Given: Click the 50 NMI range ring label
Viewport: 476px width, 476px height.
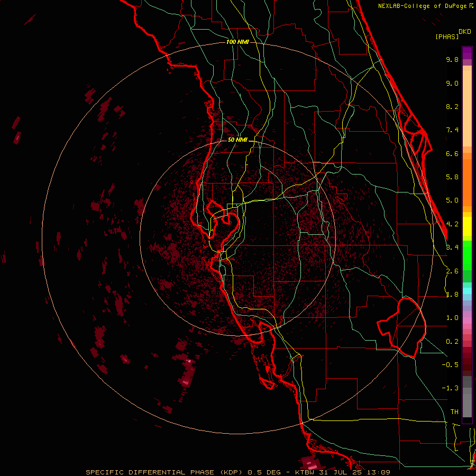Looking at the screenshot, I should (237, 140).
